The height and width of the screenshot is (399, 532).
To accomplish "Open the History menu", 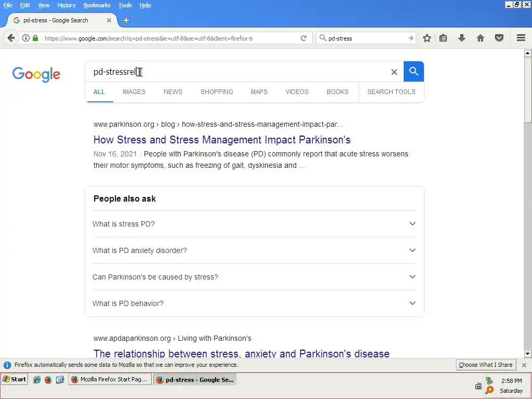I will [x=66, y=5].
